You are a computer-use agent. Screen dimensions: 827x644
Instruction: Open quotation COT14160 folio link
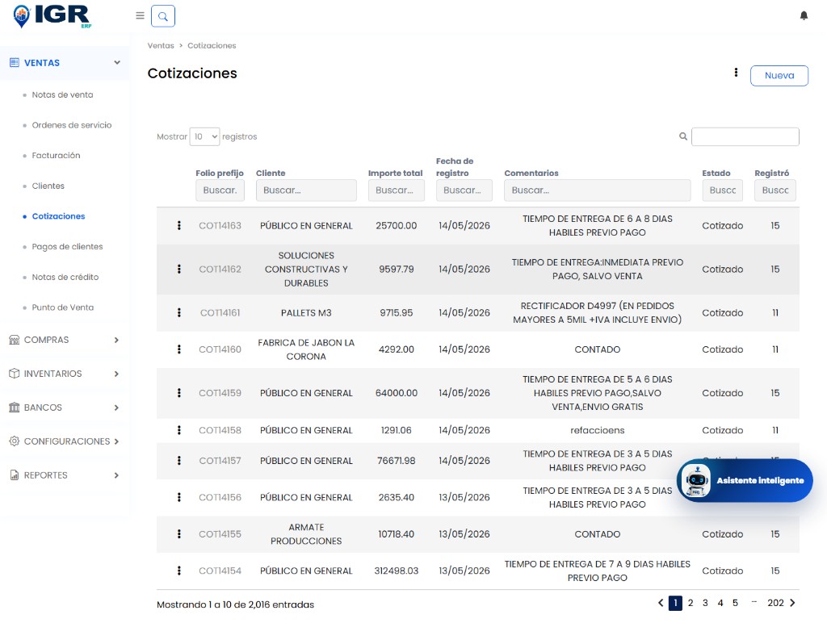(x=220, y=349)
